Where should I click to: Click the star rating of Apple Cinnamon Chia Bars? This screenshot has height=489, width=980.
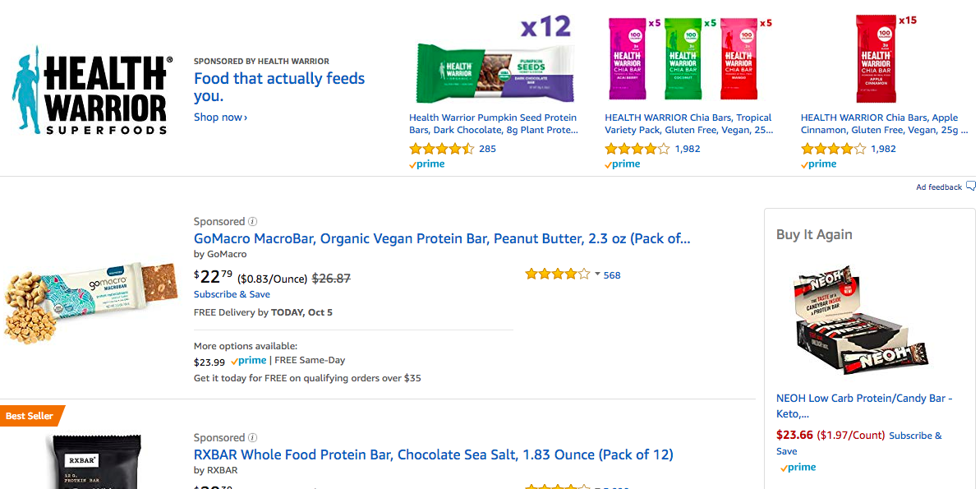(834, 149)
